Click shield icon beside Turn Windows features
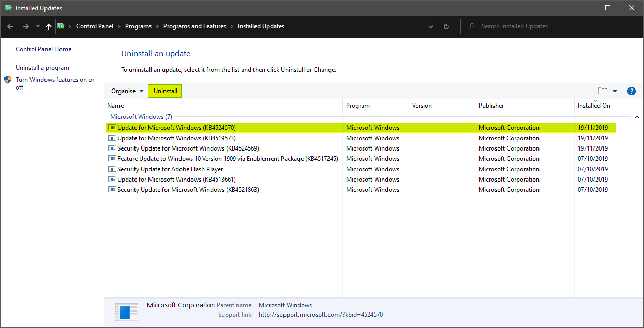 pos(8,80)
